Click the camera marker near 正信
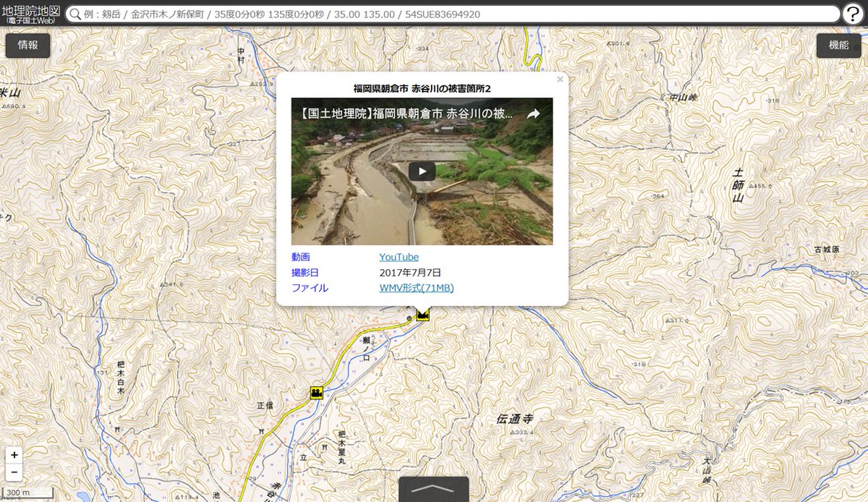The height and width of the screenshot is (502, 868). [x=316, y=393]
